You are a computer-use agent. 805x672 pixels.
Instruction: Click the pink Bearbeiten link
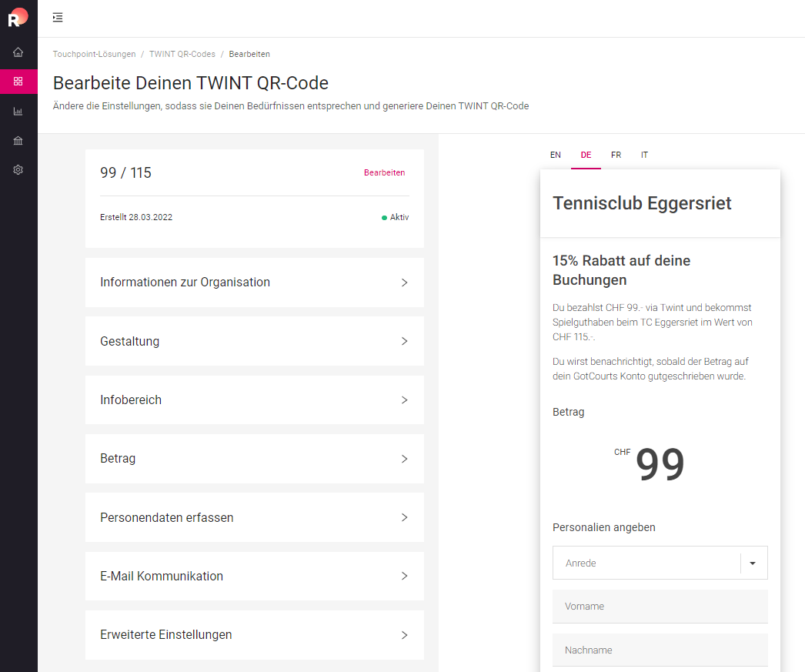384,172
